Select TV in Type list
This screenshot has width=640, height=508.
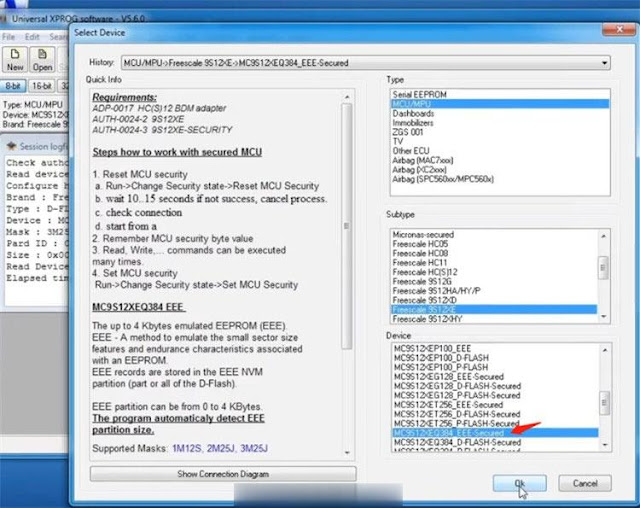pyautogui.click(x=500, y=142)
